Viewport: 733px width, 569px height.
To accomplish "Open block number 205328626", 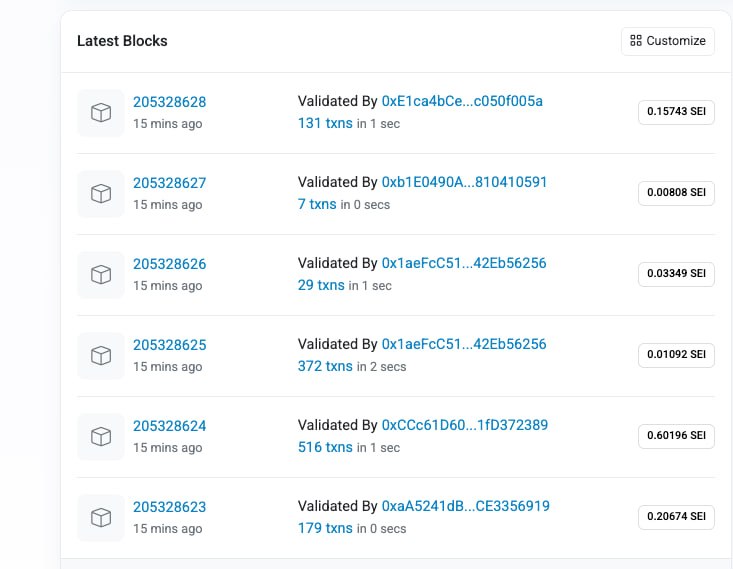I will click(169, 264).
